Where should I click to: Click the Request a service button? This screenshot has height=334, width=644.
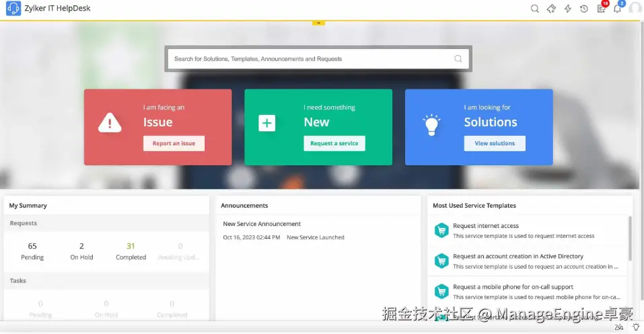point(334,143)
